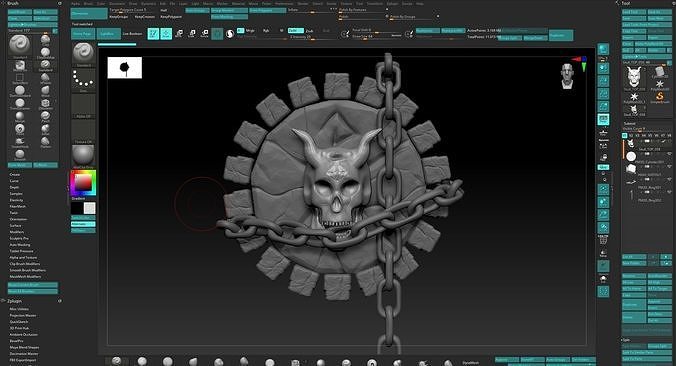Screen dimensions: 676x366
Task: Pick a hue in the color picker square
Action: [83, 183]
